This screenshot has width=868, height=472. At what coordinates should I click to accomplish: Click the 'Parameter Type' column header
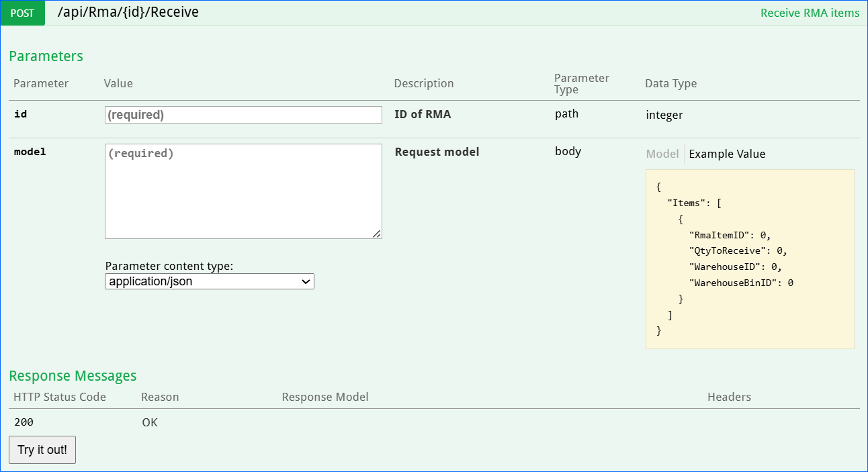click(x=582, y=84)
